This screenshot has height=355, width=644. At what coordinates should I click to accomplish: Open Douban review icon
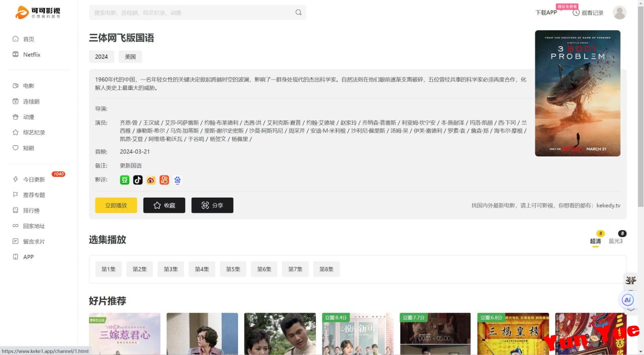(x=124, y=180)
